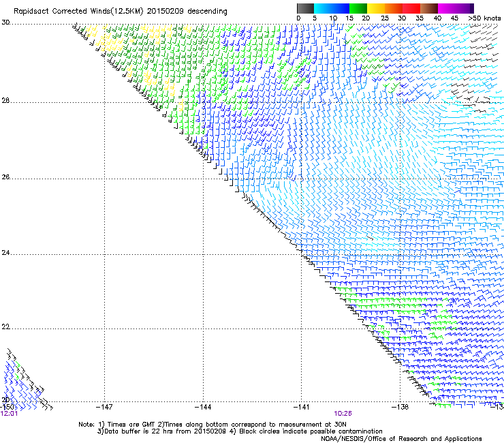This screenshot has height=443, width=504.
Task: Click longitude label -147
Action: pyautogui.click(x=104, y=408)
